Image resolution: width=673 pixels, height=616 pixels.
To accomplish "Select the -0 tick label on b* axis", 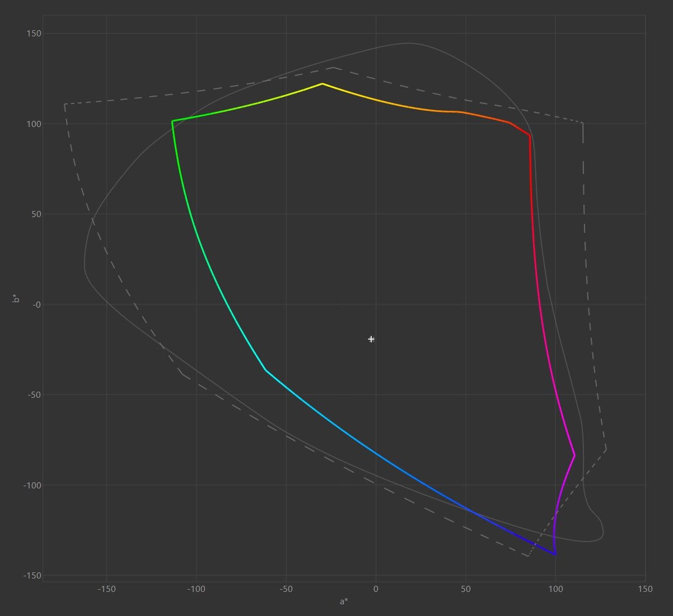I will coord(37,304).
